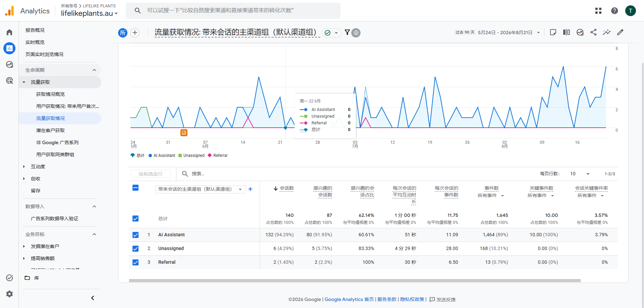Open the Explore icon in left rail
The image size is (644, 308).
[x=9, y=64]
